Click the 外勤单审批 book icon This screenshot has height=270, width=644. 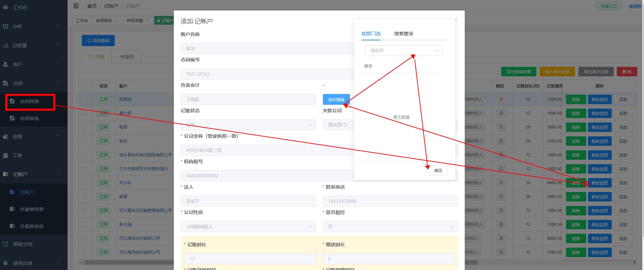point(12,226)
